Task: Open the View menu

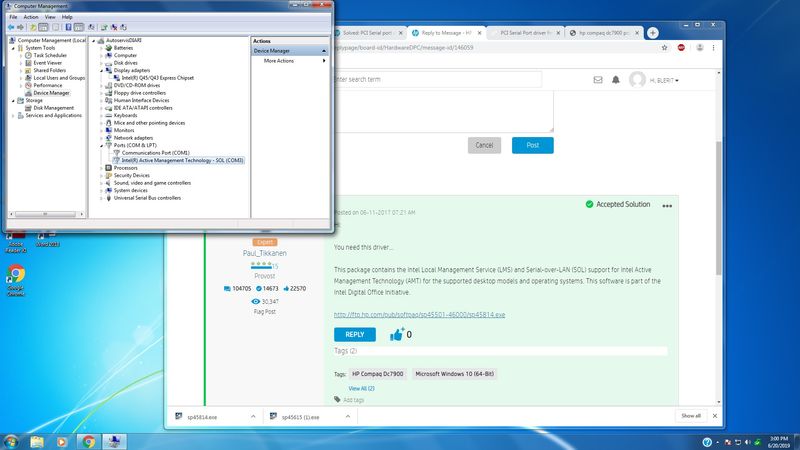Action: coord(50,17)
